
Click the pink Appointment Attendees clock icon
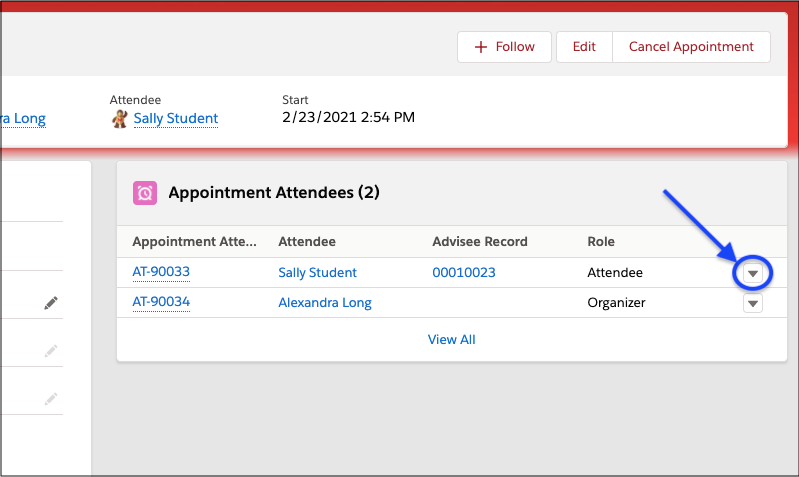click(145, 193)
